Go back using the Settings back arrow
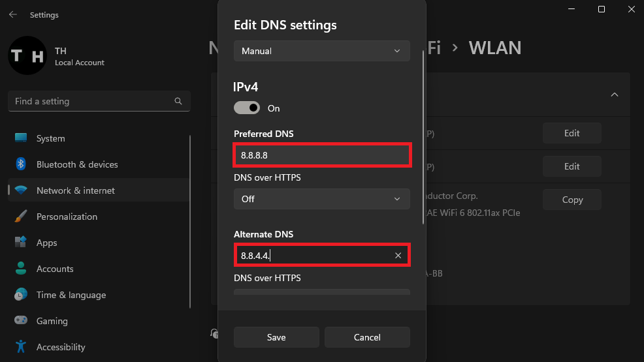This screenshot has width=644, height=362. (13, 14)
